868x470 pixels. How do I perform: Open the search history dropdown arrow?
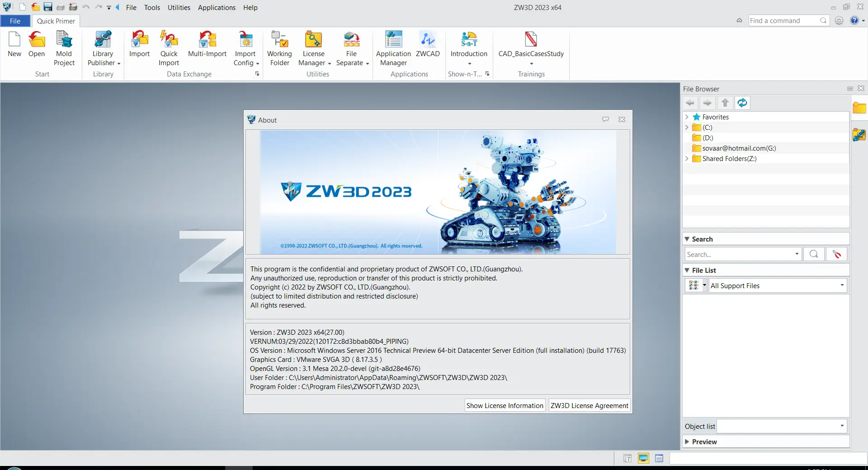point(797,254)
